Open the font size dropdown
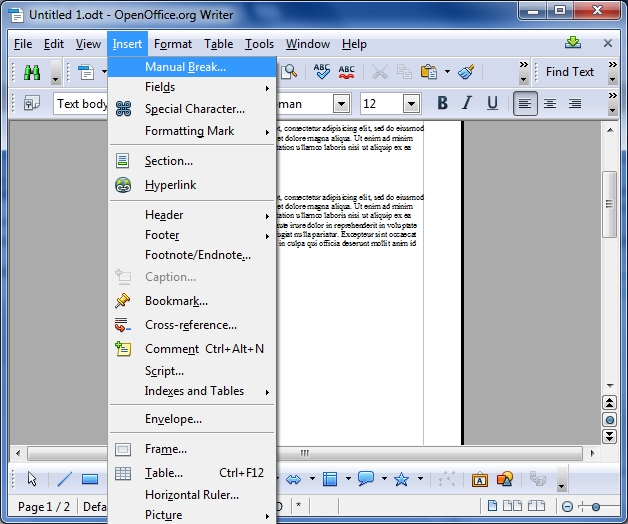The image size is (628, 524). pos(411,104)
